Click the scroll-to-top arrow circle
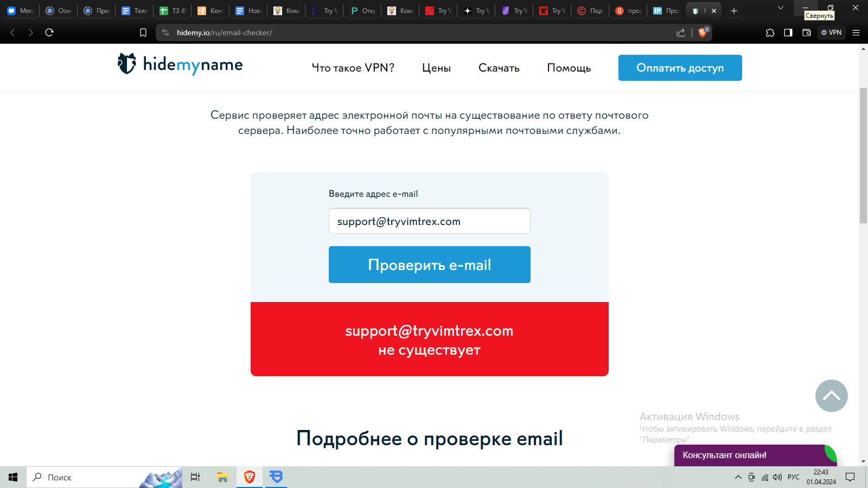868x488 pixels. coord(831,396)
